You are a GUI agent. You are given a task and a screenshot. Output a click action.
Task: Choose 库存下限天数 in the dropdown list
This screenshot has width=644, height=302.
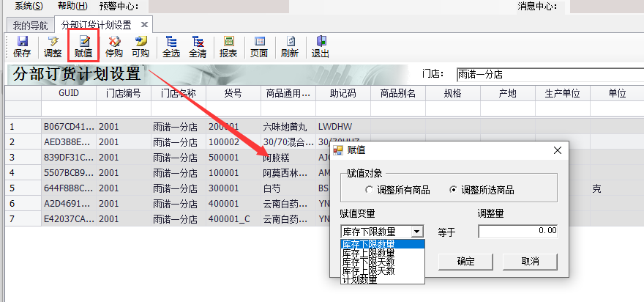coord(382,262)
